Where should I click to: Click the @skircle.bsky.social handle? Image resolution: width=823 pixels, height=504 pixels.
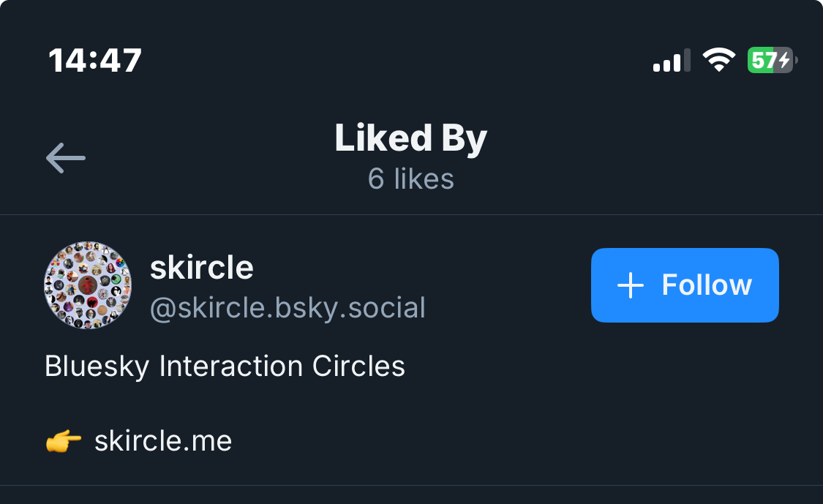tap(288, 308)
